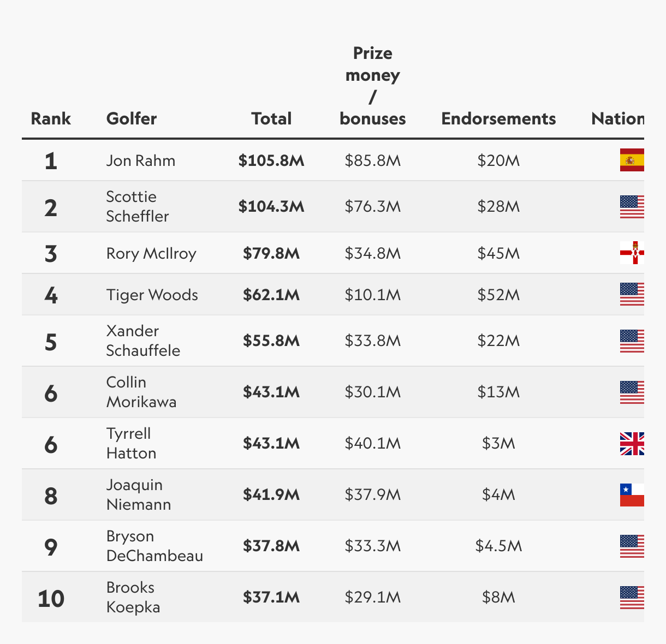Screen dimensions: 666x644
Task: Click the USA flag beside Bryson DeChambeau
Action: click(x=632, y=546)
